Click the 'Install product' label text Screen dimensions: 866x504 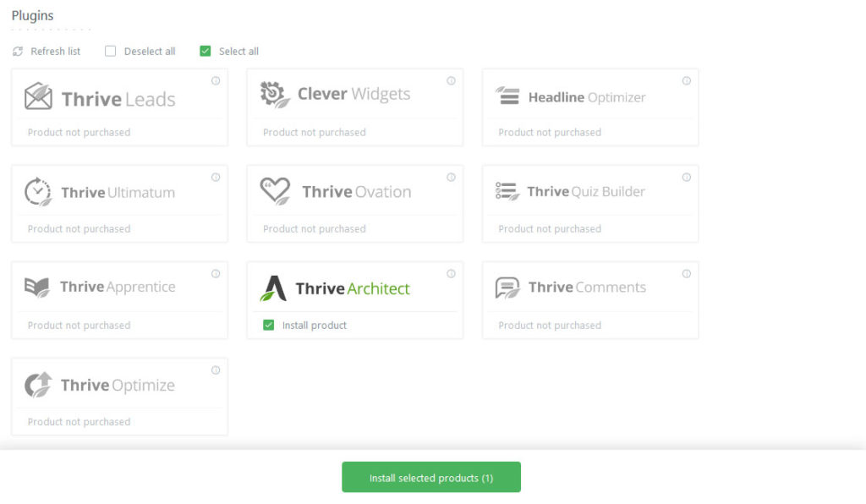tap(315, 326)
